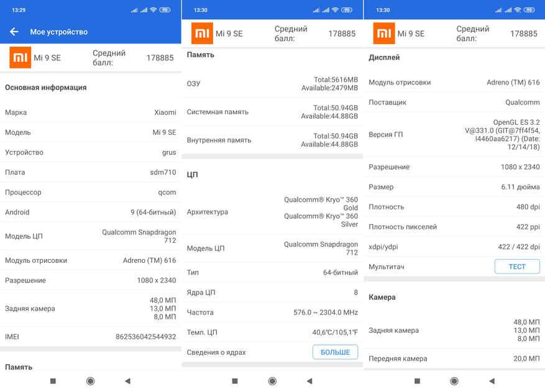Image resolution: width=545 pixels, height=392 pixels.
Task: Select the Устройство grus row
Action: [x=90, y=152]
